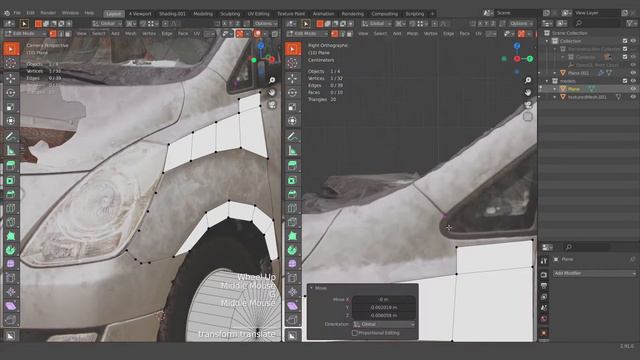Select the Poly Build tool in left viewport
The height and width of the screenshot is (360, 640).
(x=11, y=236)
